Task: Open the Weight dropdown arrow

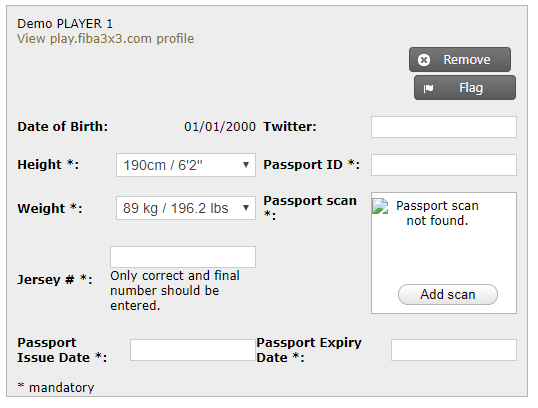Action: click(246, 208)
